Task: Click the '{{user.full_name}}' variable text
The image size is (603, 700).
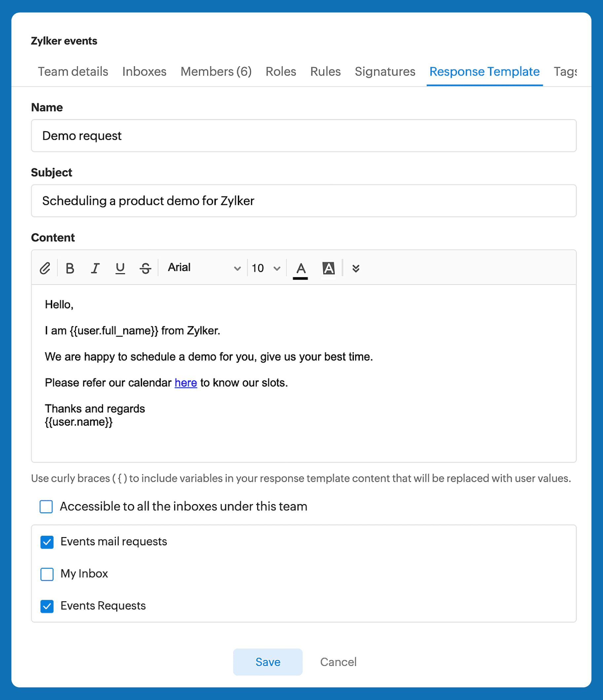Action: [114, 331]
